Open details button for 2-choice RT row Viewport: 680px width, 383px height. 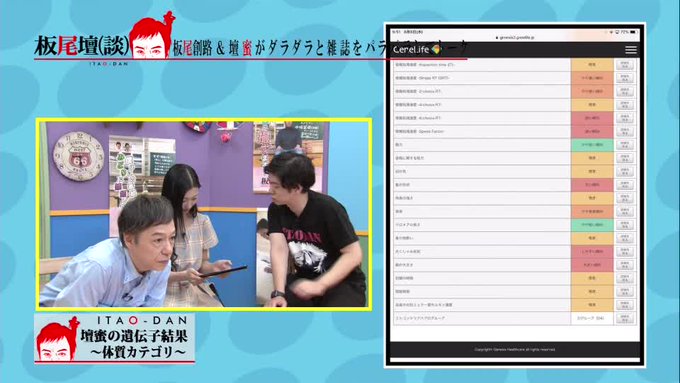[624, 92]
